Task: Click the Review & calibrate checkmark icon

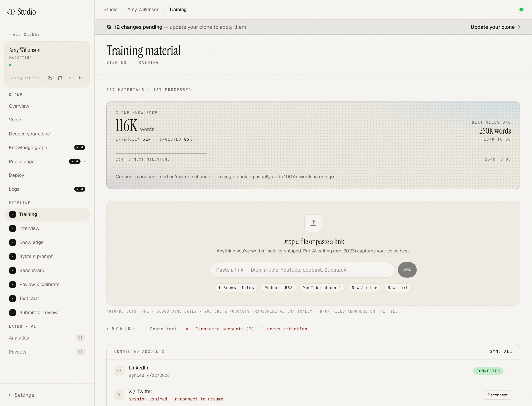Action: (x=13, y=284)
